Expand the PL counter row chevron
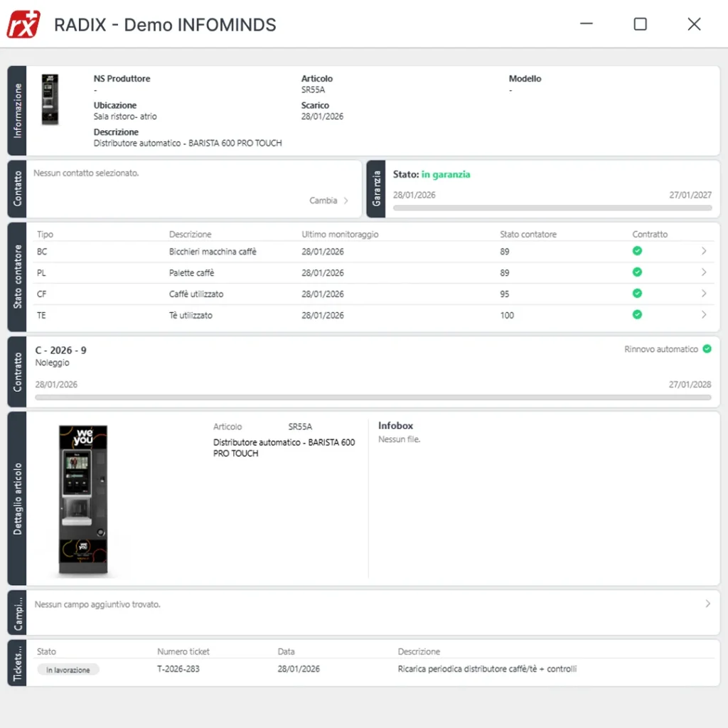This screenshot has width=728, height=728. click(704, 272)
